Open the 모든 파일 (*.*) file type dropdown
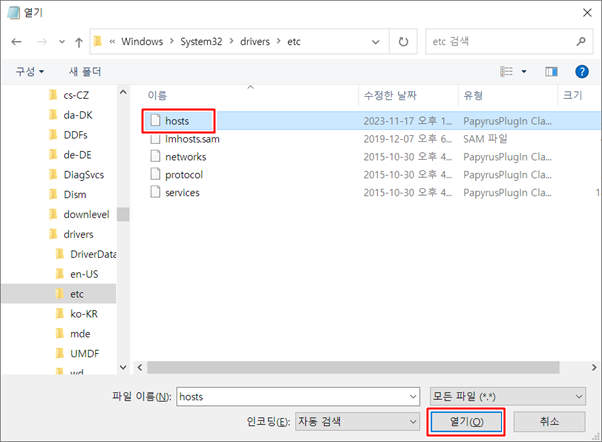 pyautogui.click(x=508, y=396)
